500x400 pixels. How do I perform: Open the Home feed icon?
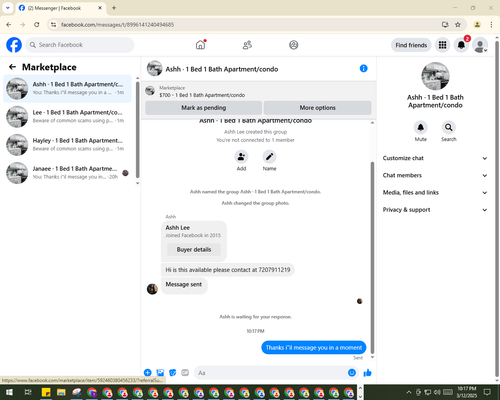[201, 45]
